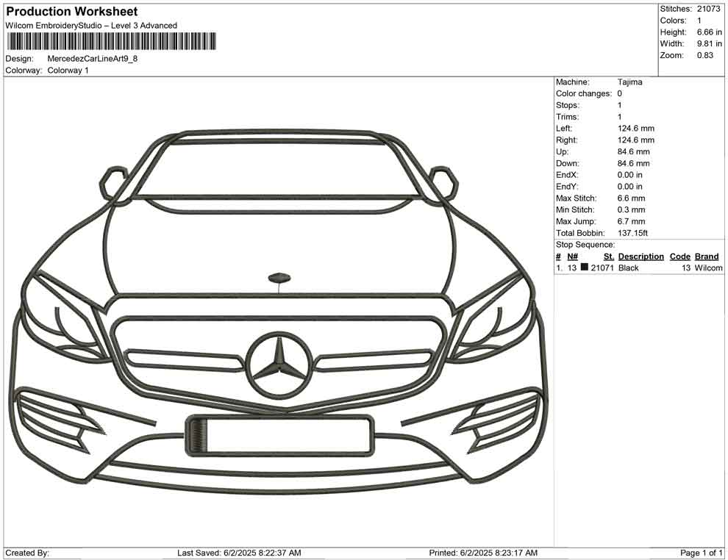Image resolution: width=728 pixels, height=560 pixels.
Task: Click the Description column header
Action: click(641, 256)
